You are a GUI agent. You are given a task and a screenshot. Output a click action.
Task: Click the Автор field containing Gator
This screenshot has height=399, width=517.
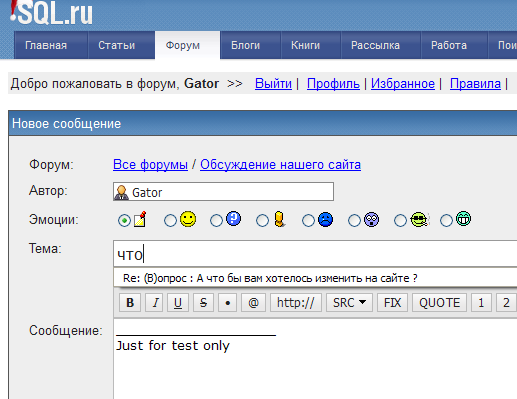pyautogui.click(x=223, y=191)
